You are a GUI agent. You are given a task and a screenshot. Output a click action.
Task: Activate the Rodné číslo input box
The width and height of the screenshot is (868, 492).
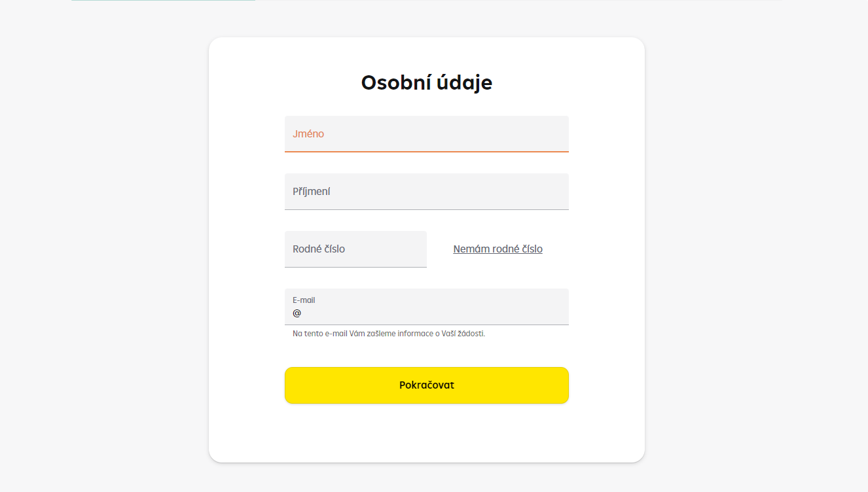click(x=355, y=249)
